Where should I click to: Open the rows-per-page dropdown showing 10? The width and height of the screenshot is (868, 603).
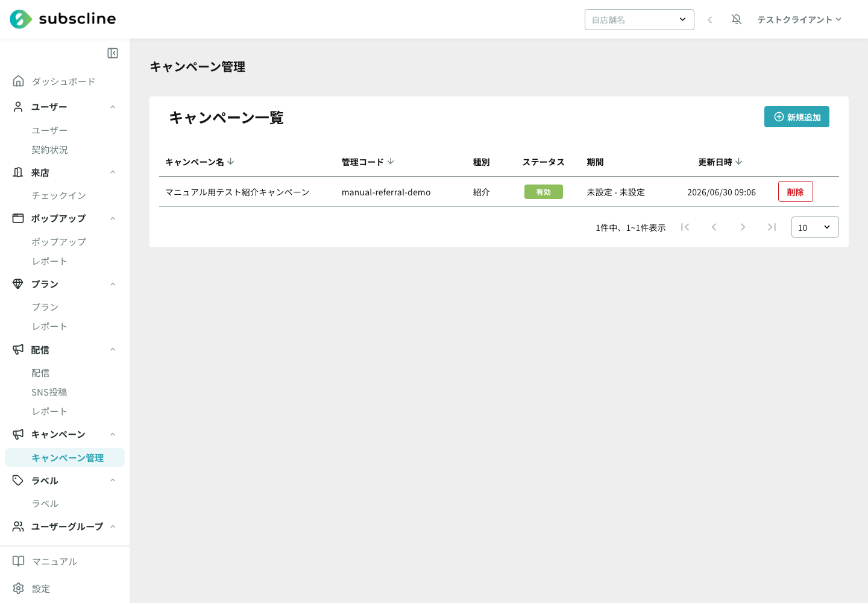pos(815,227)
